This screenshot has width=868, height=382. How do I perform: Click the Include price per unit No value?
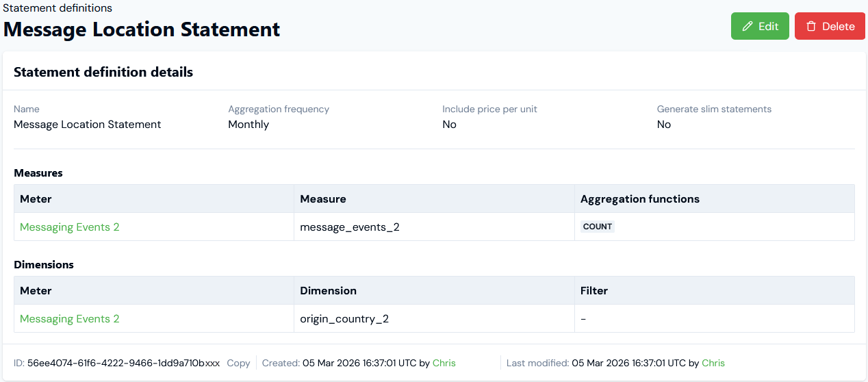(x=449, y=124)
